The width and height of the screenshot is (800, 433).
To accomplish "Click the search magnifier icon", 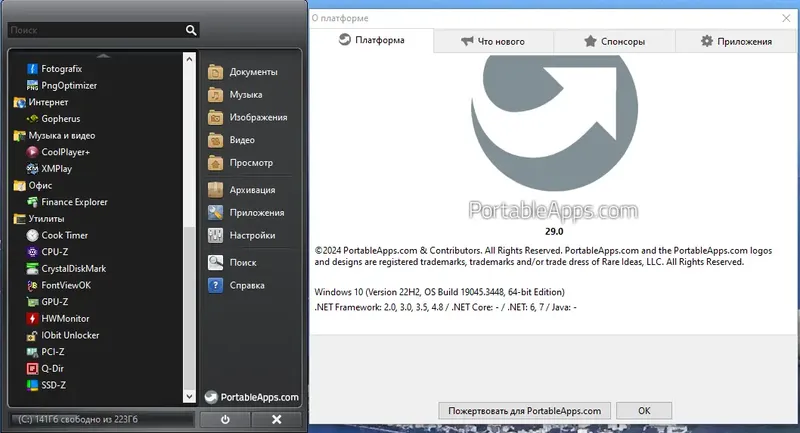I will pyautogui.click(x=191, y=30).
